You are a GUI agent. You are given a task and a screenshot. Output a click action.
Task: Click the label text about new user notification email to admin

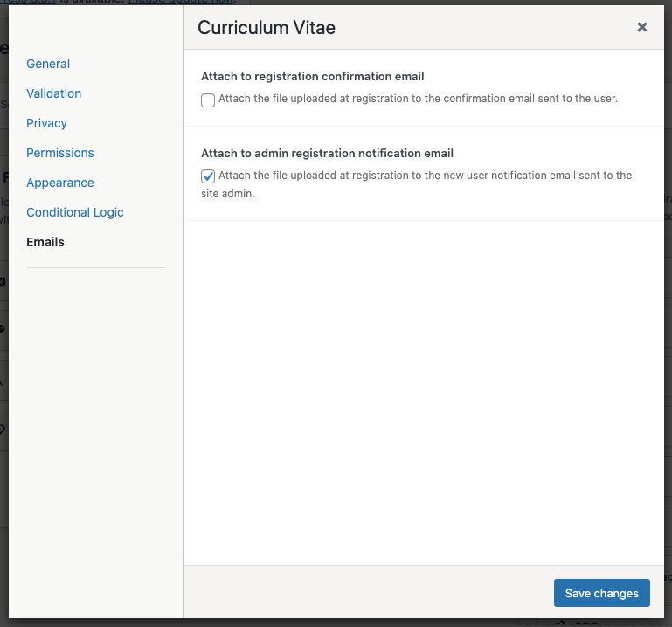tap(417, 184)
